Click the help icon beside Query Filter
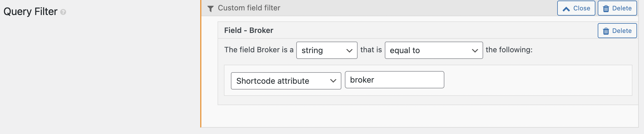The width and height of the screenshot is (644, 134). pyautogui.click(x=63, y=12)
